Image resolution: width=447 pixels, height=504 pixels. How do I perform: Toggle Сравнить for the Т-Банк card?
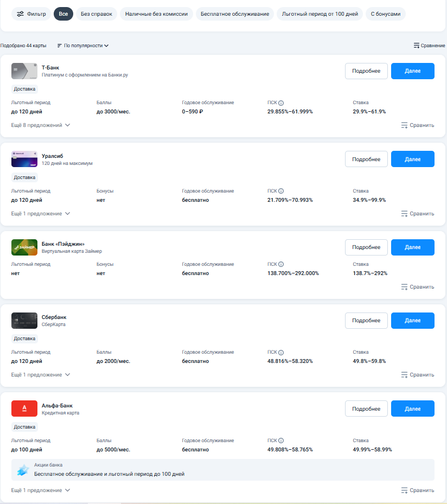click(x=418, y=125)
